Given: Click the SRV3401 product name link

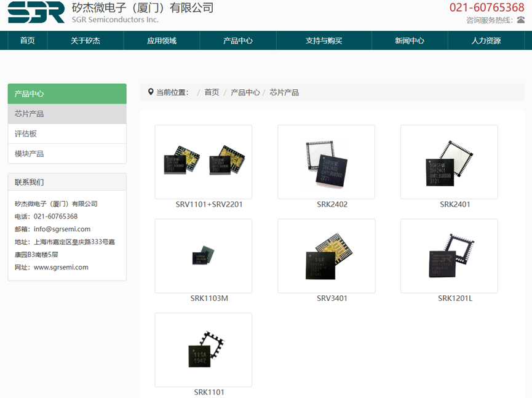Looking at the screenshot, I should [332, 298].
